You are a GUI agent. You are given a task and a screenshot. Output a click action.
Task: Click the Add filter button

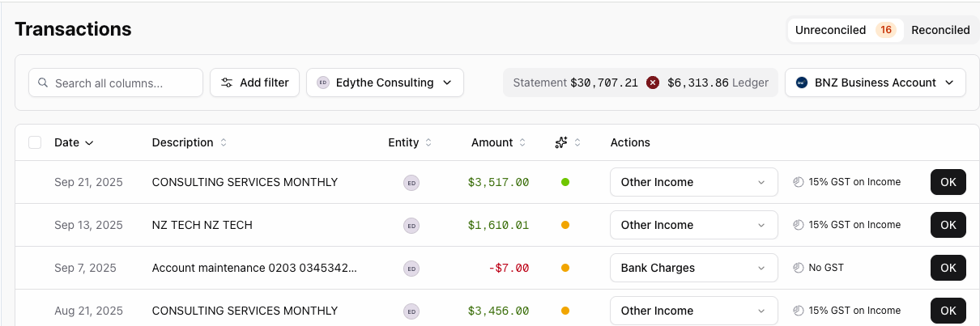tap(254, 83)
